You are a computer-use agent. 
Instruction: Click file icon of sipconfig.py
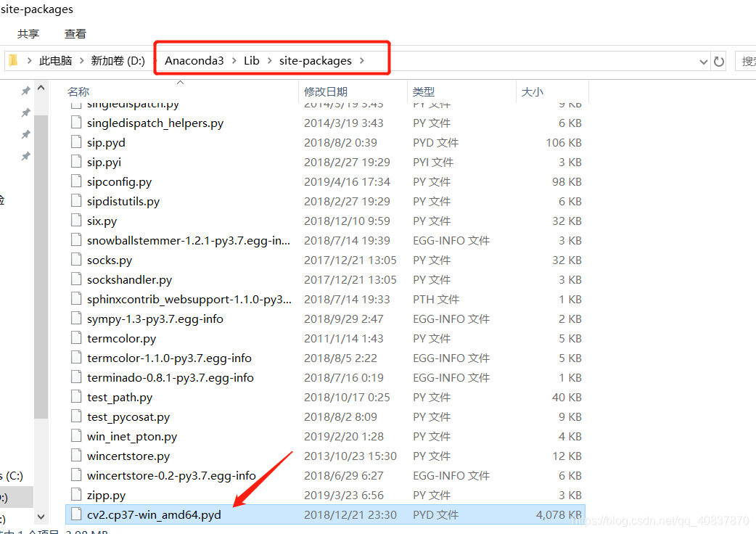click(76, 181)
